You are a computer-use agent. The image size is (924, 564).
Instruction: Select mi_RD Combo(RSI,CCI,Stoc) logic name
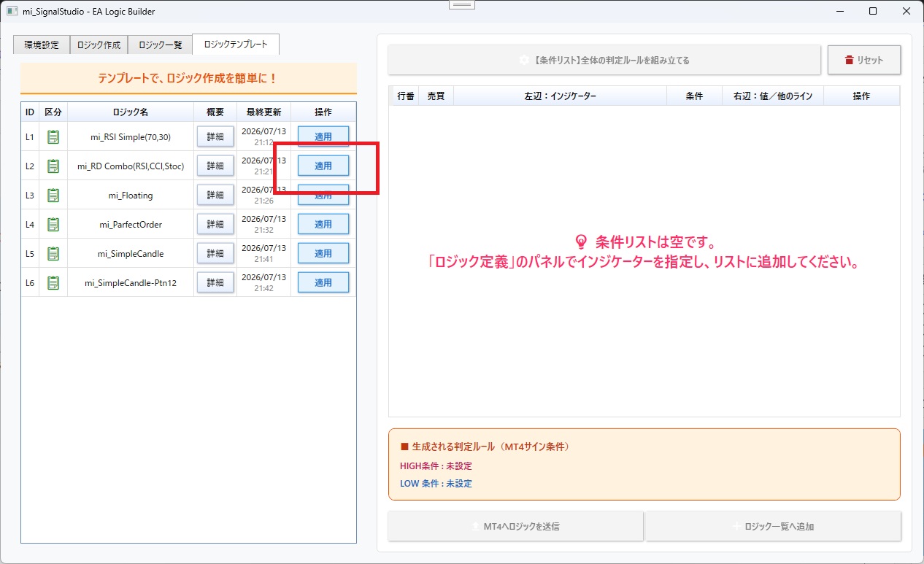(x=131, y=166)
